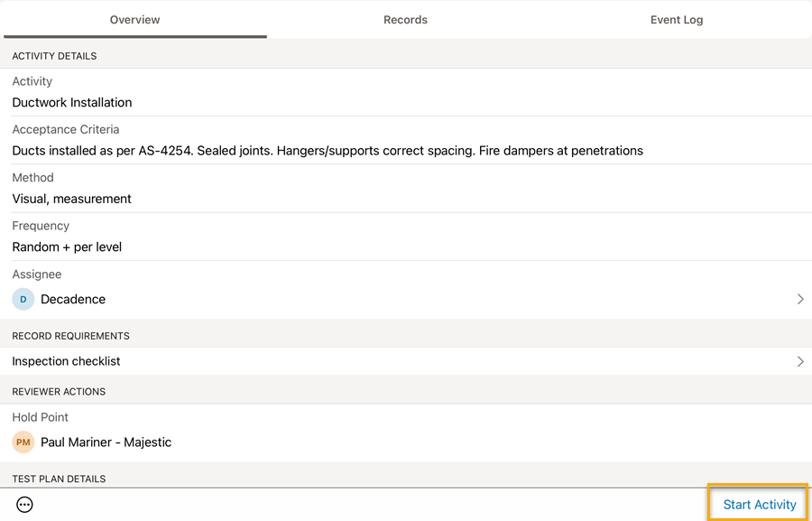Select the Overview tab

(x=134, y=20)
